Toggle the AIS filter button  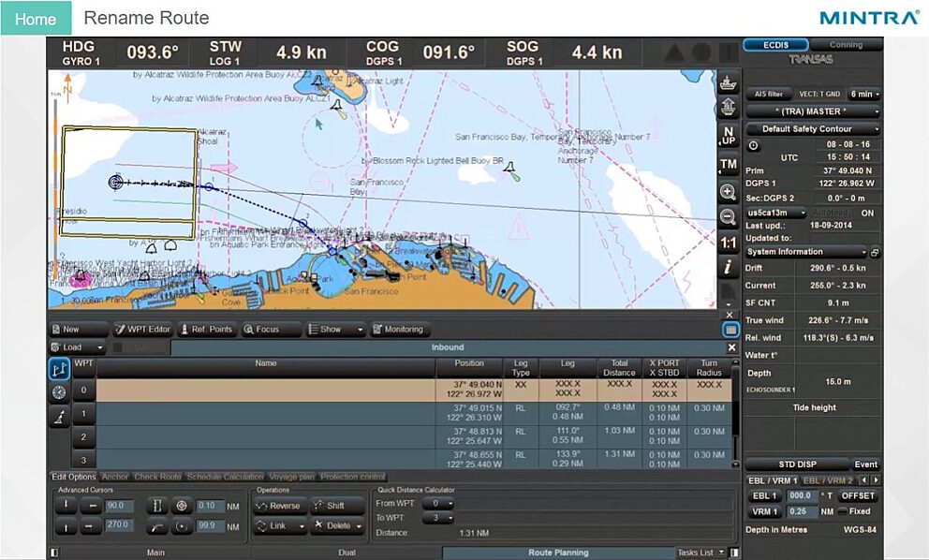click(769, 94)
